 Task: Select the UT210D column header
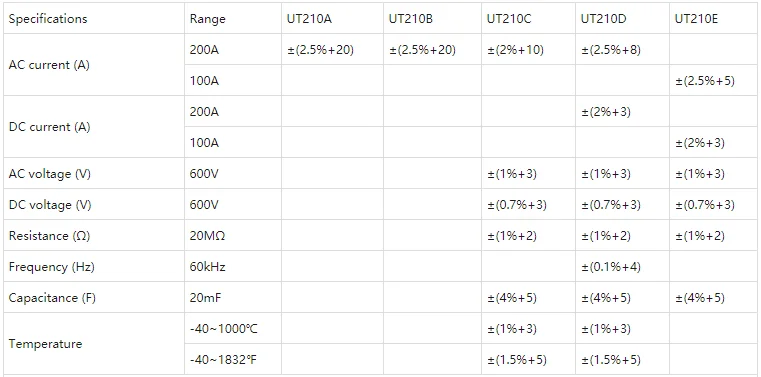pos(603,19)
